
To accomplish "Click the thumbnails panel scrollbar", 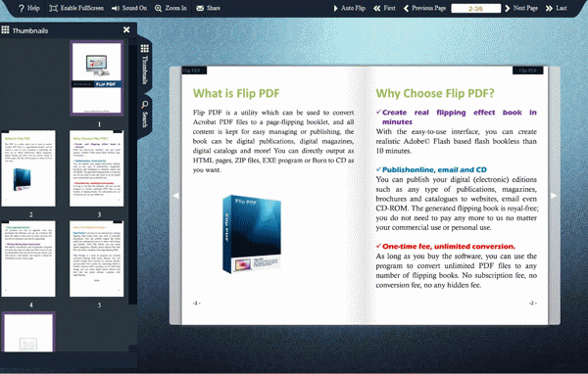I will click(132, 174).
